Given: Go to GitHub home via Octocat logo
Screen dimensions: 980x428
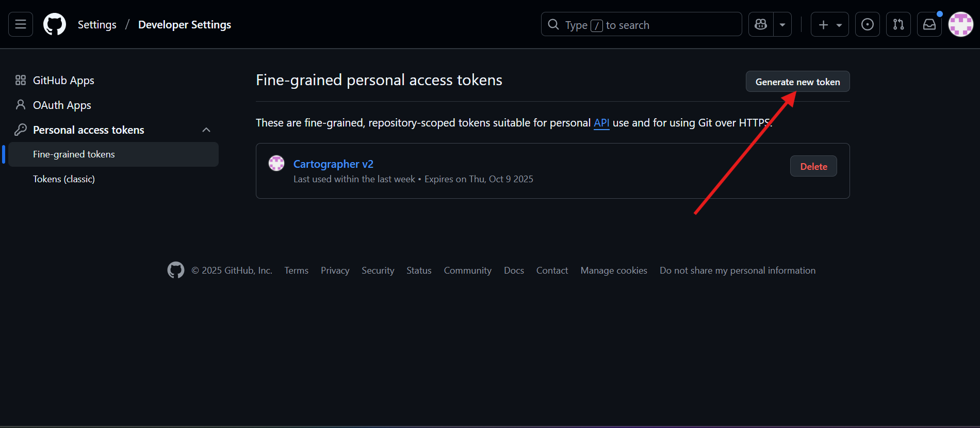Looking at the screenshot, I should pos(55,24).
